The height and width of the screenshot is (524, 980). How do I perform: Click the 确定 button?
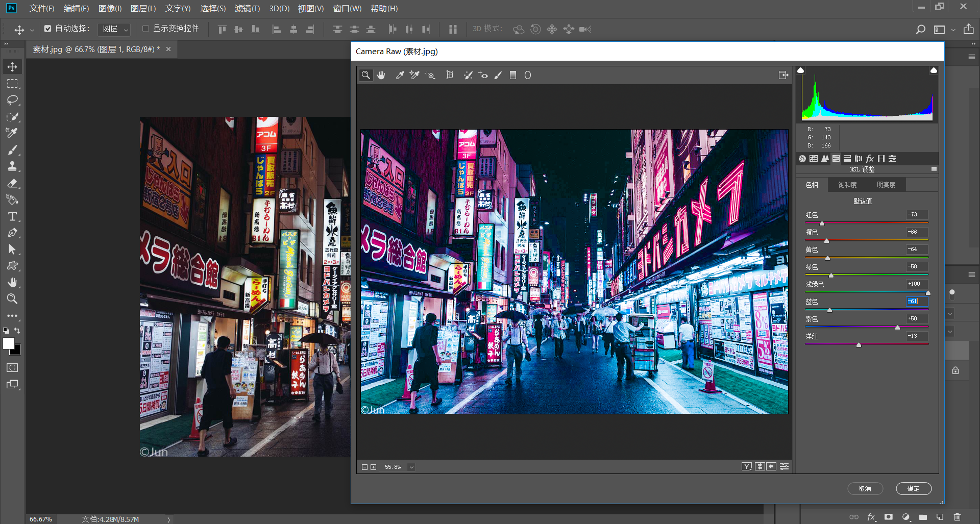tap(913, 488)
